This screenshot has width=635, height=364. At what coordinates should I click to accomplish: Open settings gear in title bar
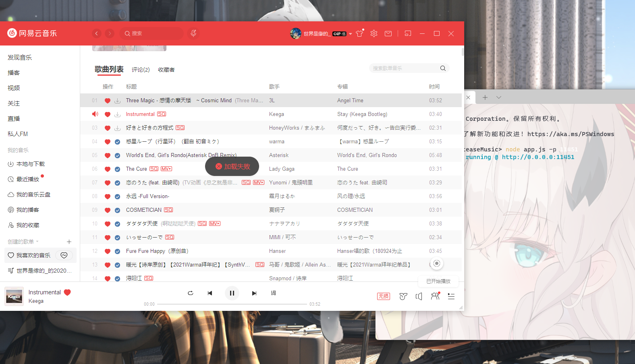(x=374, y=33)
